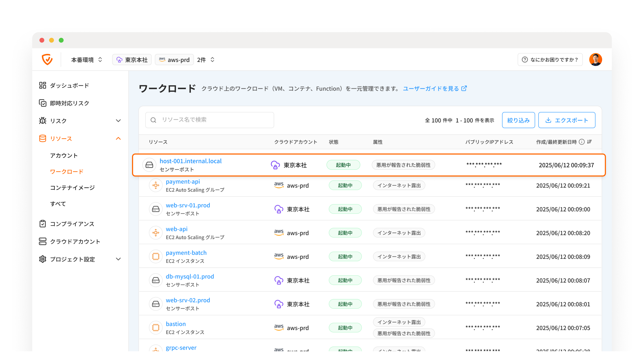Viewport: 644px width, 362px height.
Task: Open the payment-api resource link
Action: tap(183, 182)
